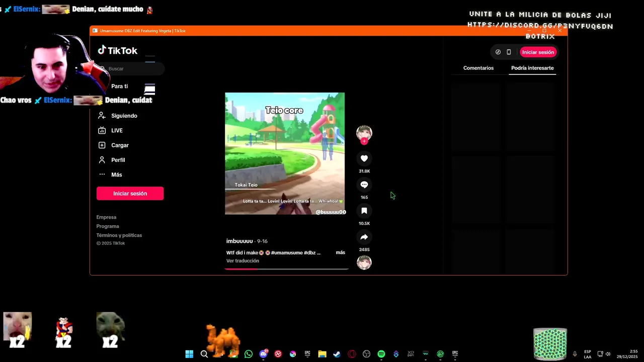The width and height of the screenshot is (644, 362).
Task: Click the window title Umamusume DBZ Edit
Action: (x=142, y=31)
